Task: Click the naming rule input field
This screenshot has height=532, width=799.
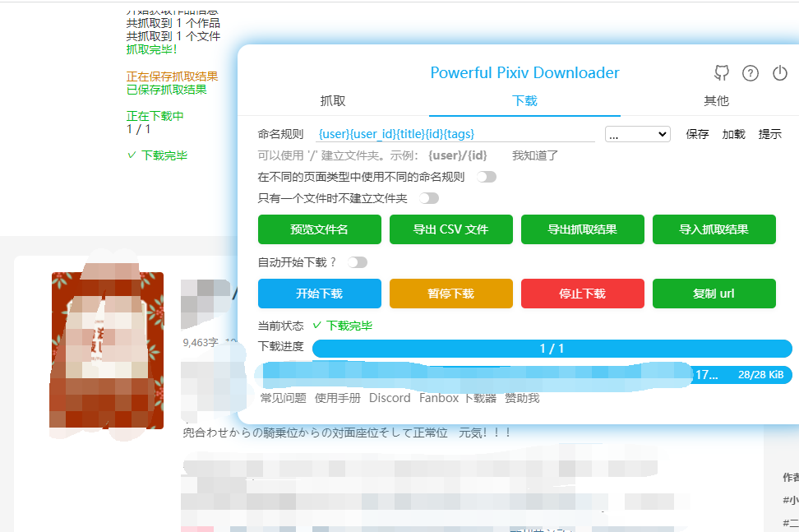Action: point(455,134)
